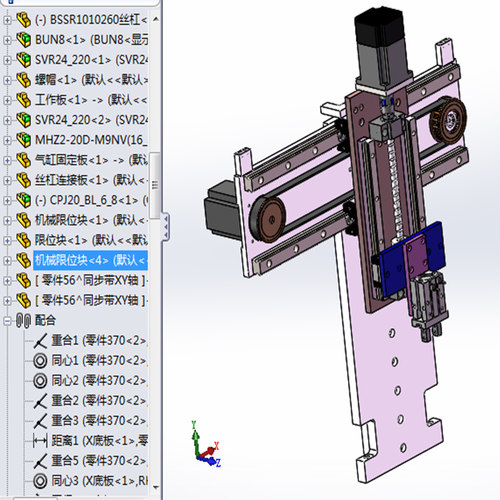Select the 机械限位块<4> tree item
The width and height of the screenshot is (500, 500).
[91, 260]
